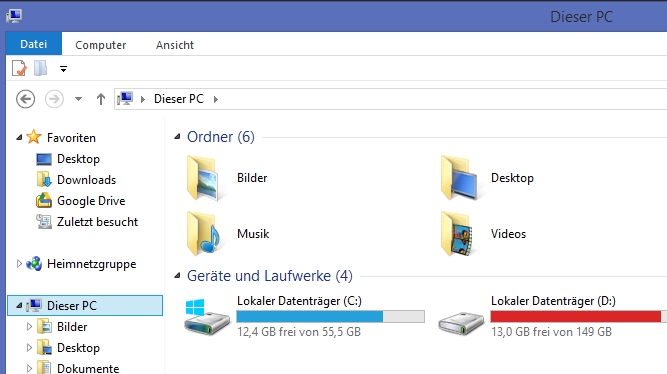
Task: Click the Lokaler Datenträger (C:) label
Action: pyautogui.click(x=299, y=301)
